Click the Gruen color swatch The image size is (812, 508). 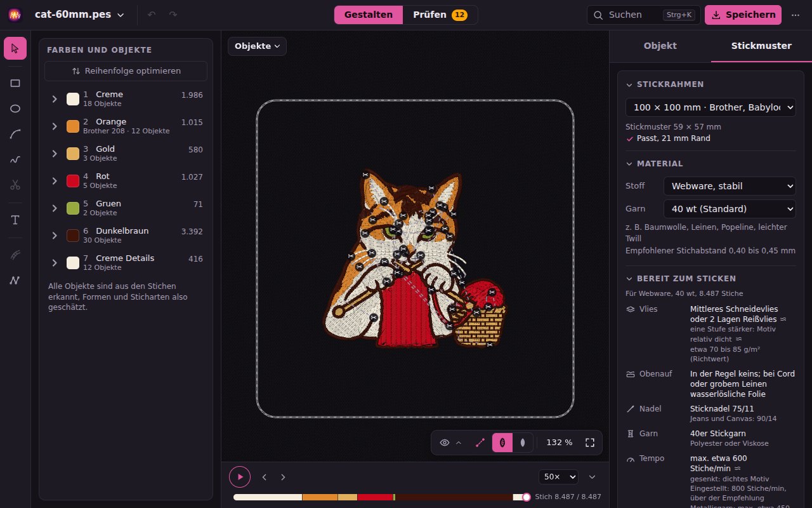(x=73, y=208)
